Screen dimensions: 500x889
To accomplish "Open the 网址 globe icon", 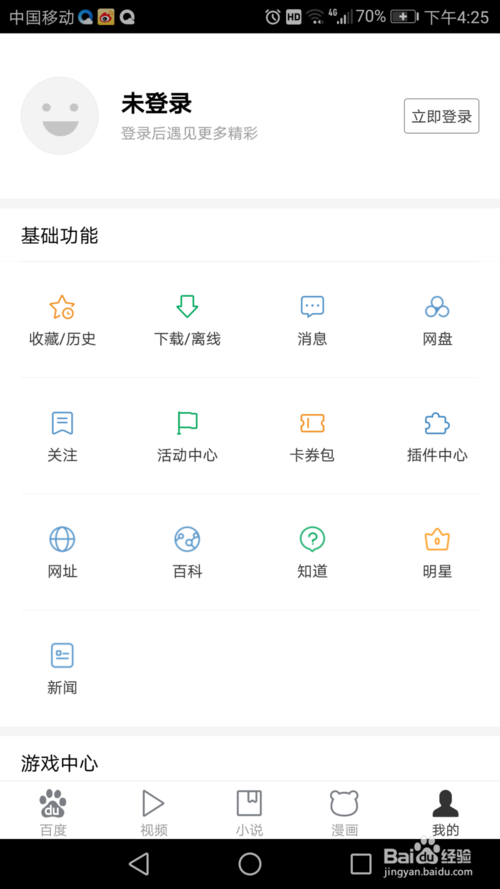I will 62,539.
